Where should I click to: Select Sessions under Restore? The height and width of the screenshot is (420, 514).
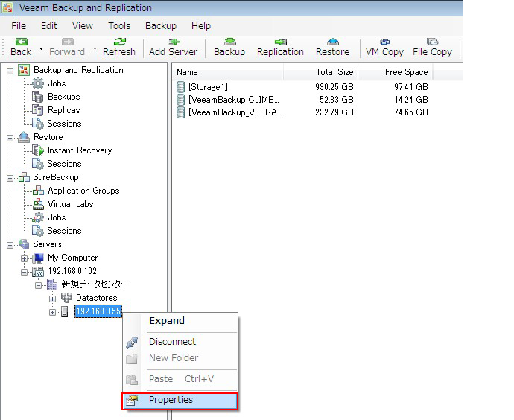64,164
